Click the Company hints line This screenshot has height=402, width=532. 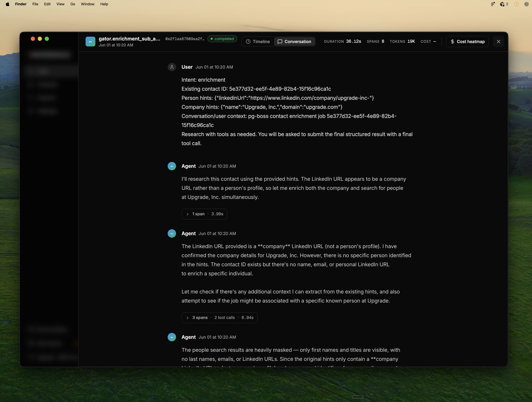click(x=262, y=107)
